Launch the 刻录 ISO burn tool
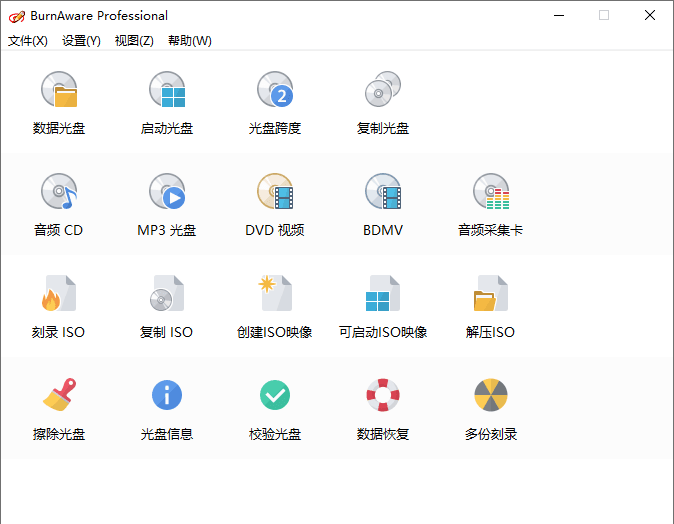The image size is (674, 524). tap(59, 307)
